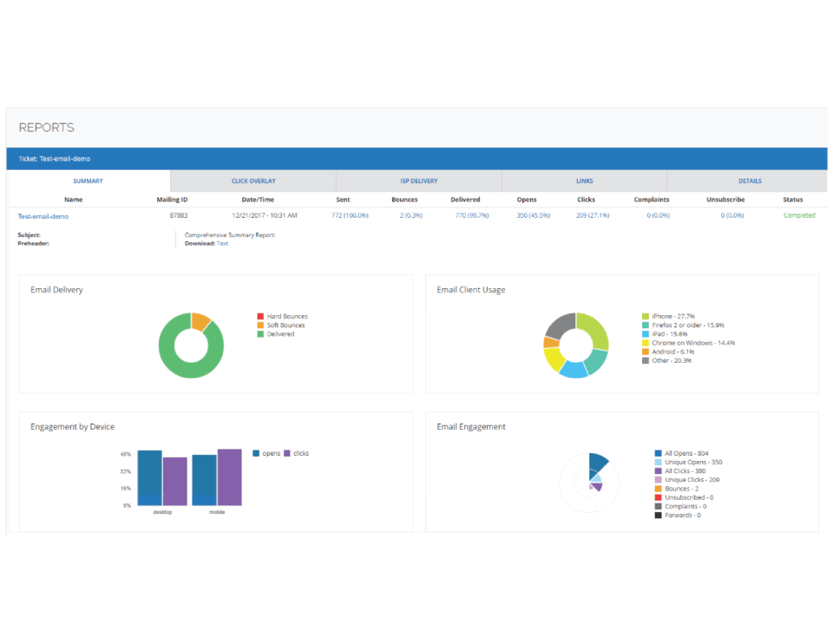833x644 pixels.
Task: Open the Test-email-demo mailing link
Action: (x=43, y=216)
